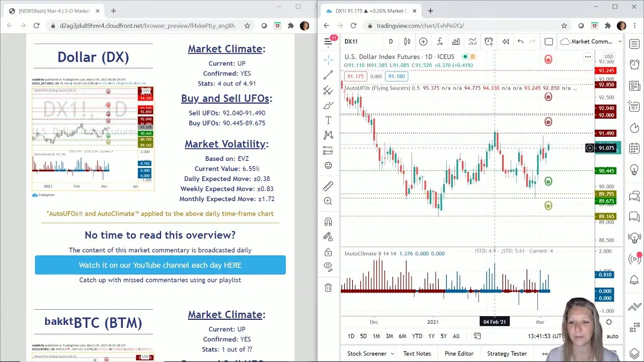Screen dimensions: 644x362
Task: Open the Pine Editor tab
Action: [x=459, y=353]
